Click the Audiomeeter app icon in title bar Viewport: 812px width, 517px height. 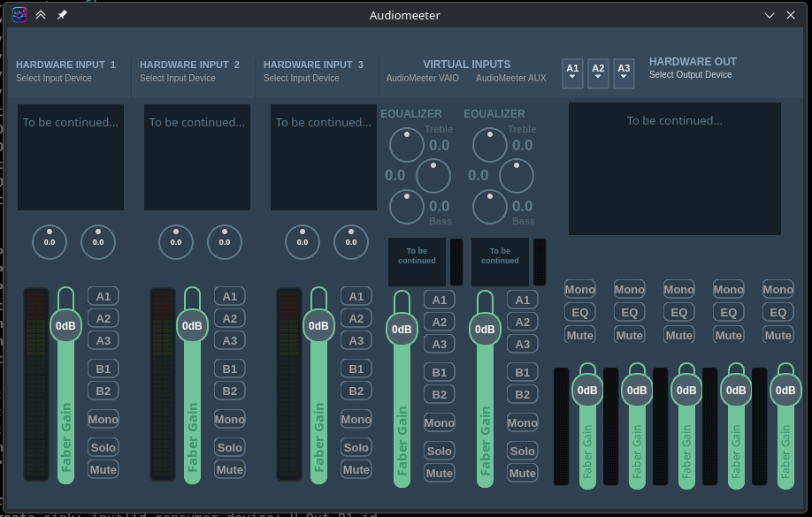pos(19,14)
